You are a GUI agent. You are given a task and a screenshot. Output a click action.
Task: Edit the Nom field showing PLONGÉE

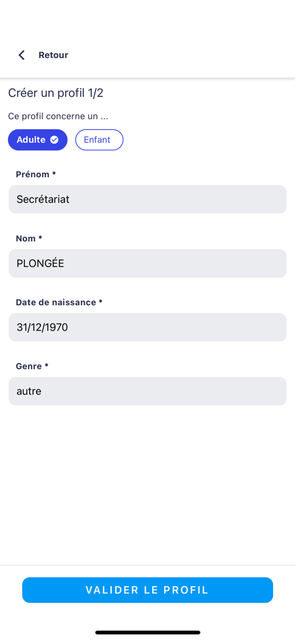[x=147, y=263]
